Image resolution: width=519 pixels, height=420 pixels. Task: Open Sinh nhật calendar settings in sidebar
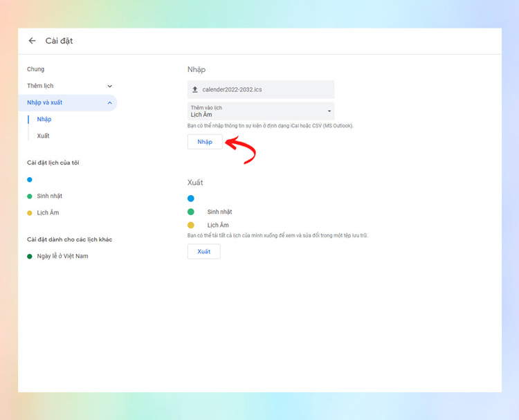pos(50,196)
